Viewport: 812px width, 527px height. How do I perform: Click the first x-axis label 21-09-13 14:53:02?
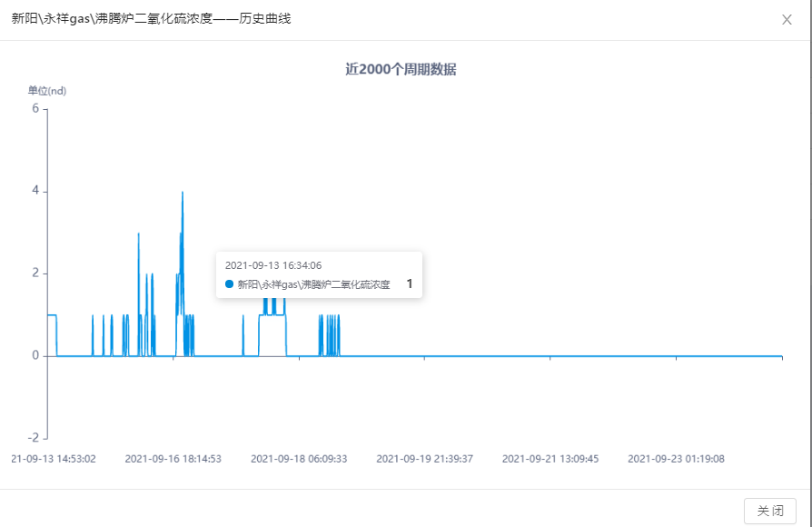pos(53,459)
